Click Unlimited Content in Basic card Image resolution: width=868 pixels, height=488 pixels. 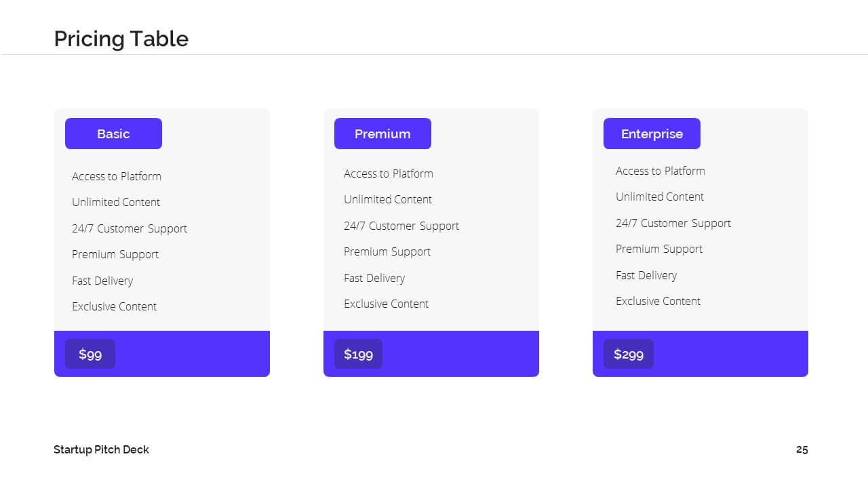click(x=116, y=202)
